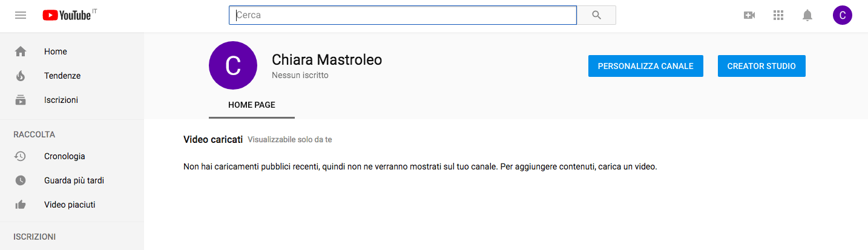Viewport: 868px width, 250px height.
Task: Open the upload video camera icon
Action: pyautogui.click(x=749, y=15)
